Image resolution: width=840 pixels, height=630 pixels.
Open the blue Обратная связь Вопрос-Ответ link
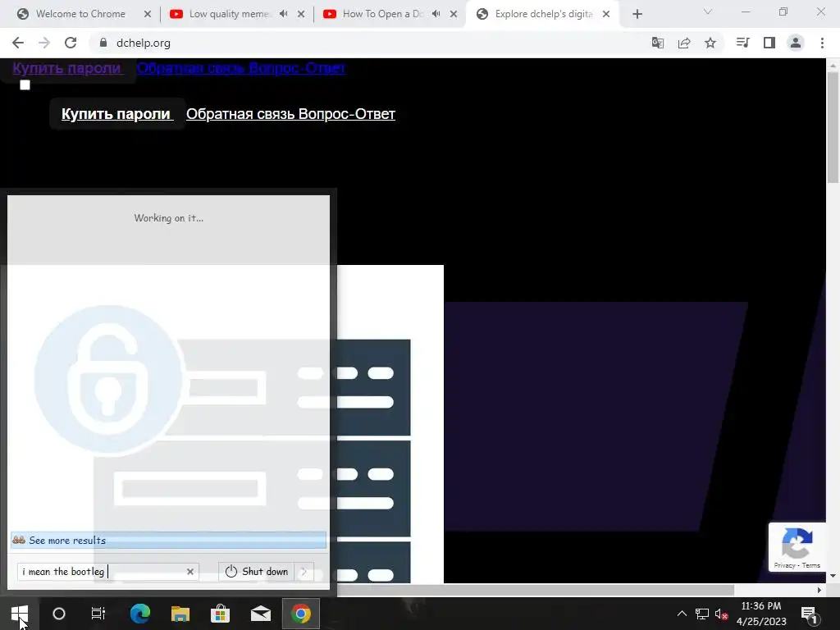click(241, 68)
